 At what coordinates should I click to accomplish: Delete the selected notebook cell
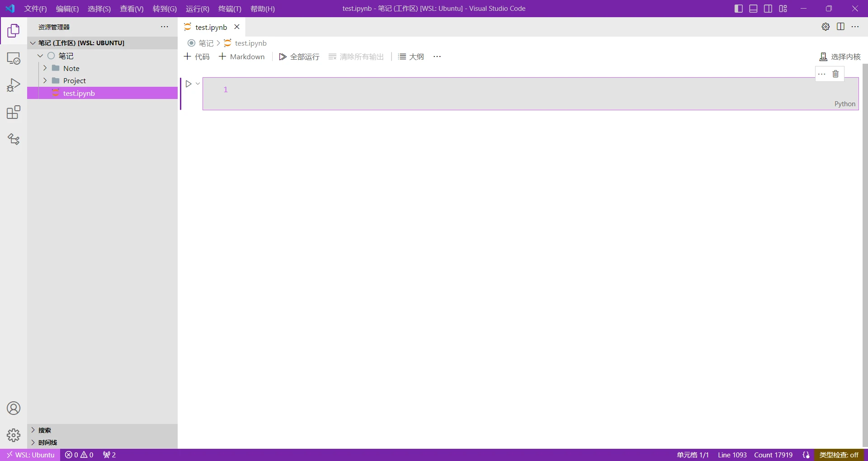tap(835, 74)
